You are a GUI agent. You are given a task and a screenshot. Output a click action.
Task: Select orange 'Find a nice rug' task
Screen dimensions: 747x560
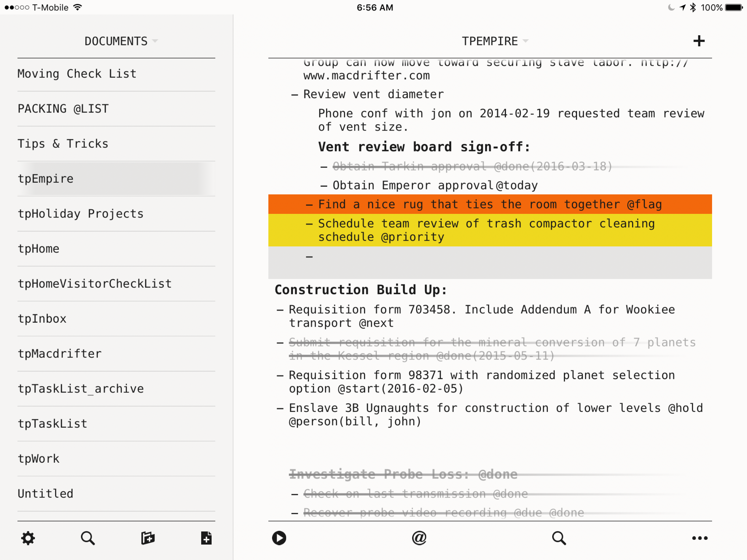point(490,204)
